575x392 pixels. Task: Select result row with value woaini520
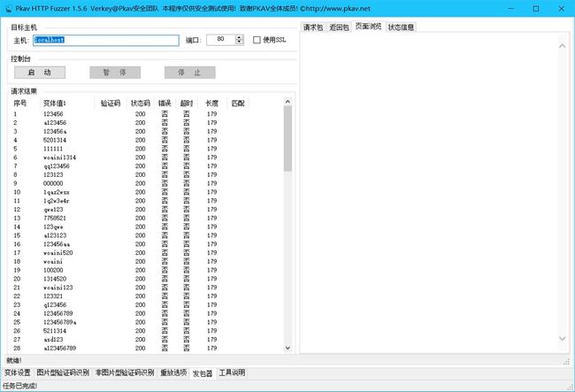(x=147, y=253)
